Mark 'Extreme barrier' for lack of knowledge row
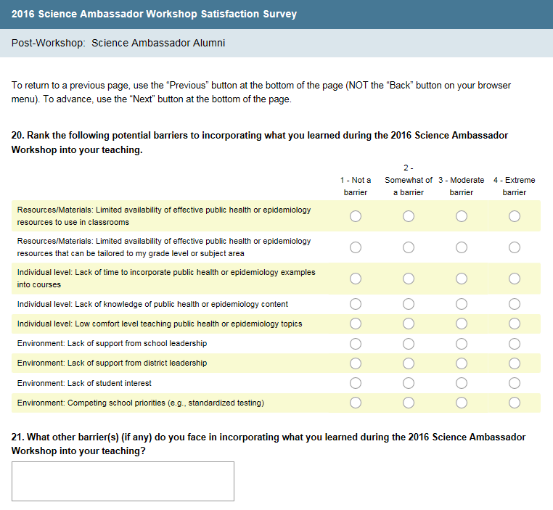 coord(514,304)
